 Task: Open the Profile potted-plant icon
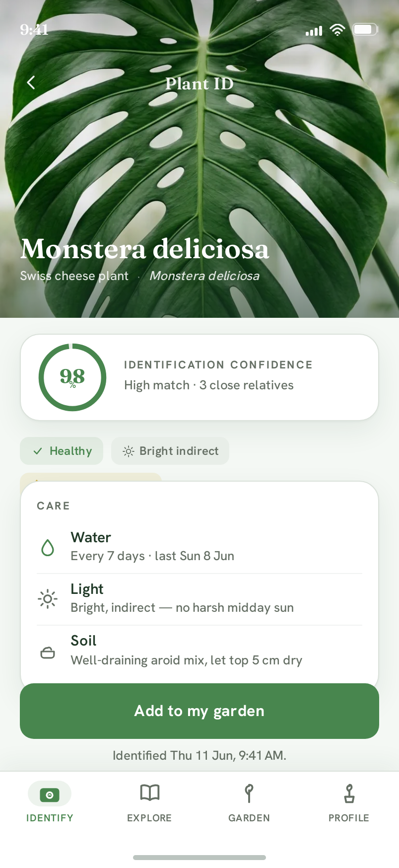tap(349, 793)
